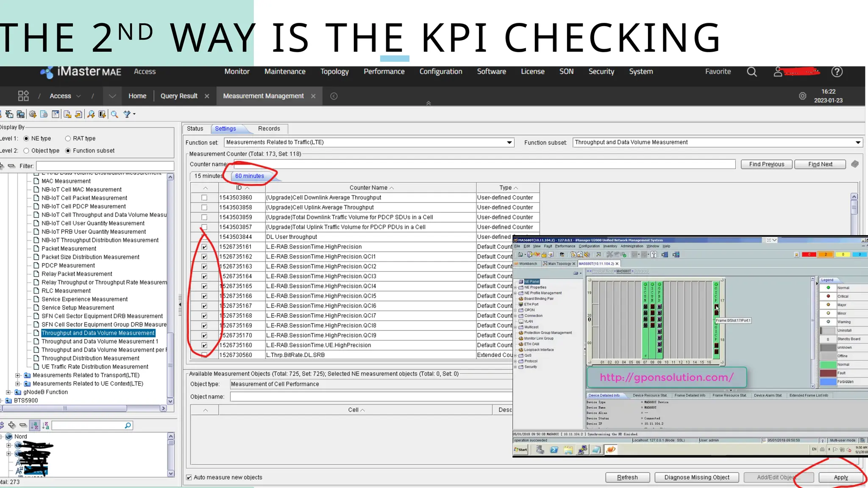Click Diagnose Missing Object button

pyautogui.click(x=697, y=477)
